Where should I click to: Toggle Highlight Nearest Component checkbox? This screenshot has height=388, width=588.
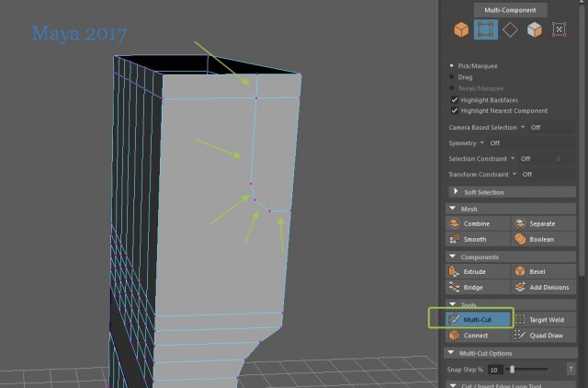point(455,110)
